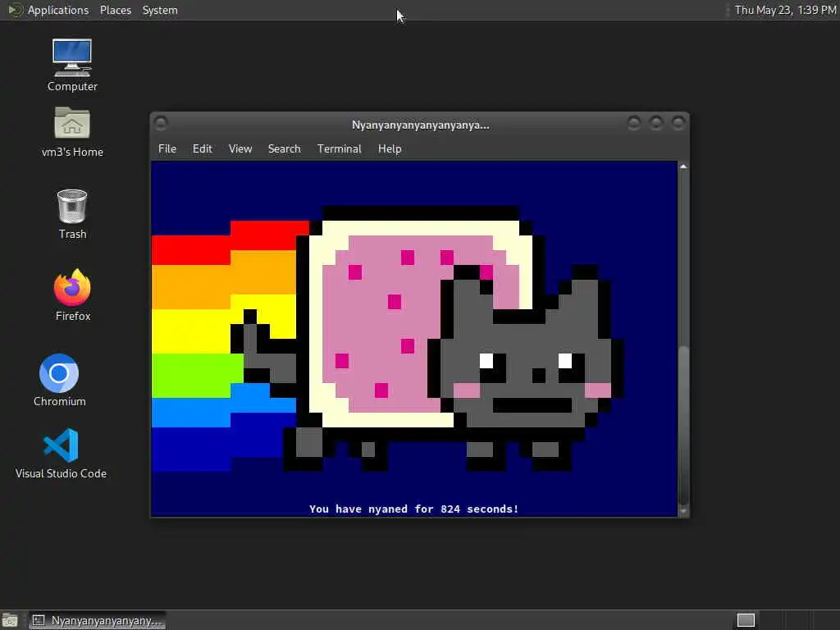The height and width of the screenshot is (630, 840).
Task: Maximize the Nyanyanyan terminal window
Action: pyautogui.click(x=655, y=124)
